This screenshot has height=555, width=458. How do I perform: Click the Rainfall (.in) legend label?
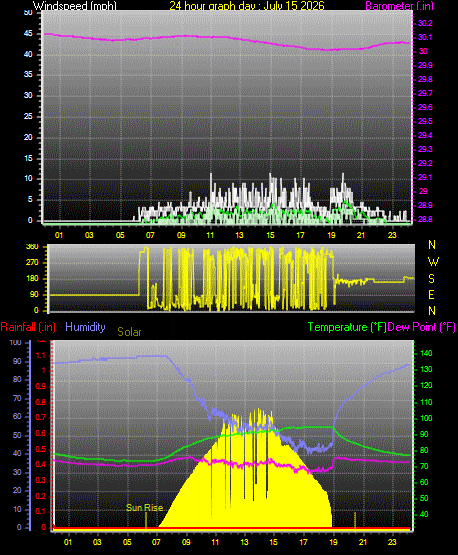(28, 327)
